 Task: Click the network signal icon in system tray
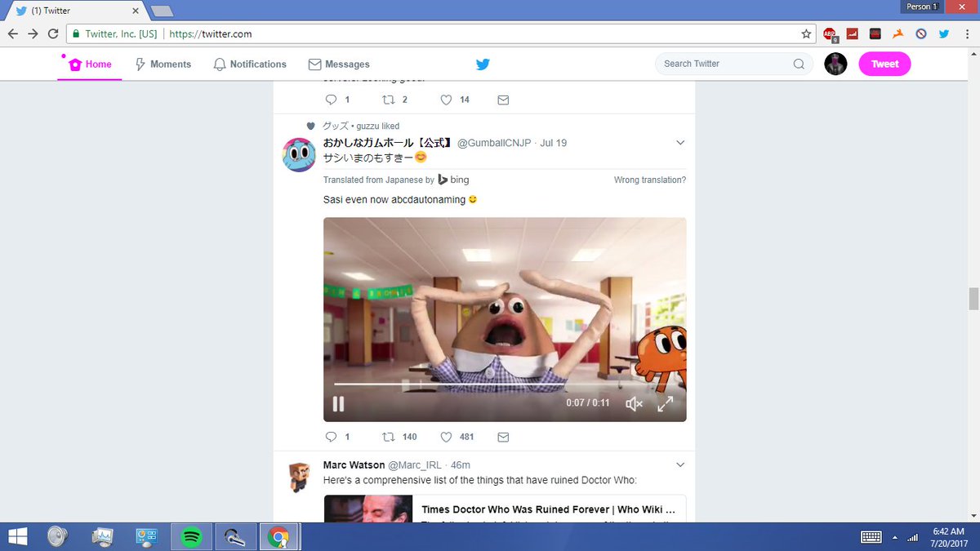tap(913, 537)
